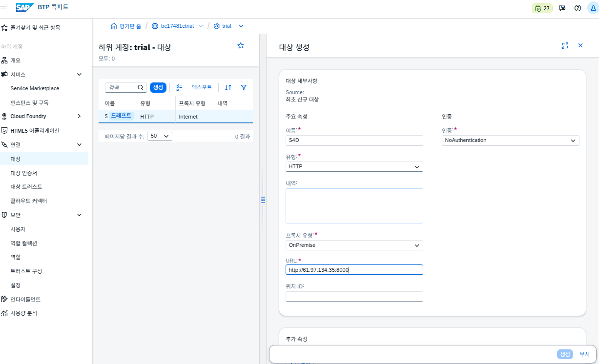Click the blue 생성 button in table toolbar
The height and width of the screenshot is (364, 599).
(x=158, y=87)
